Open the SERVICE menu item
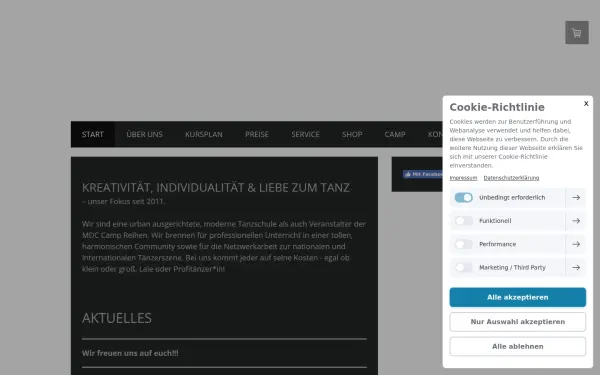600x375 pixels. click(x=305, y=134)
